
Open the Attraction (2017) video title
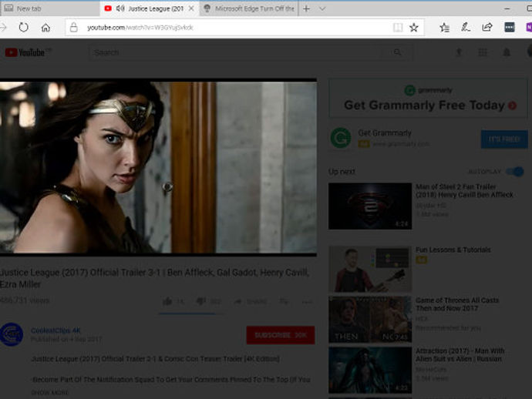[x=460, y=354]
